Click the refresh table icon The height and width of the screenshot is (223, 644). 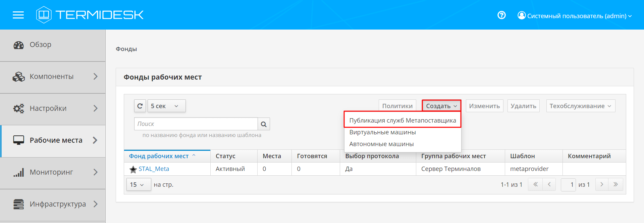pyautogui.click(x=140, y=106)
